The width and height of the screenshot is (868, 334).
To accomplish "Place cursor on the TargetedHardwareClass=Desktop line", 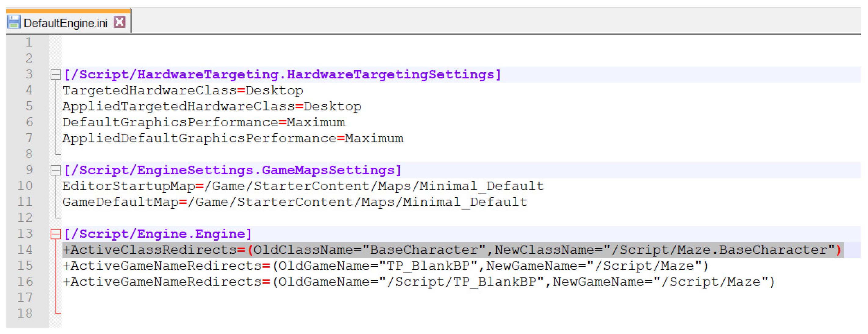I will [x=183, y=90].
